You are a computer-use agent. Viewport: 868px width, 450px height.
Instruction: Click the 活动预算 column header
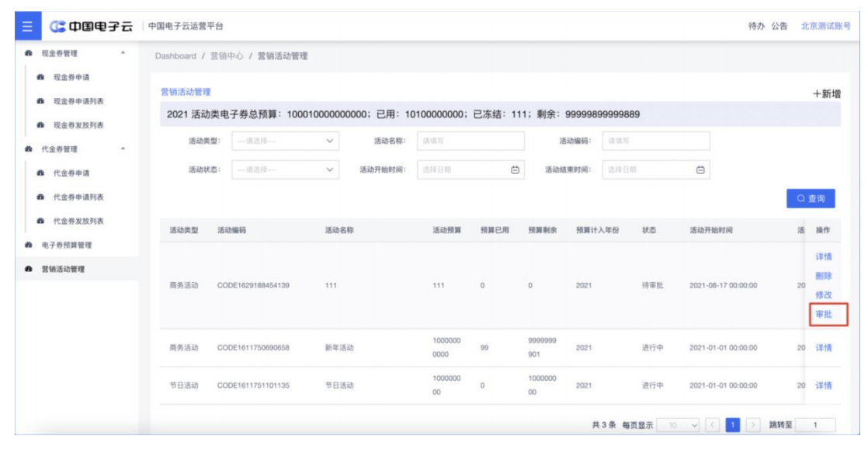tap(446, 230)
